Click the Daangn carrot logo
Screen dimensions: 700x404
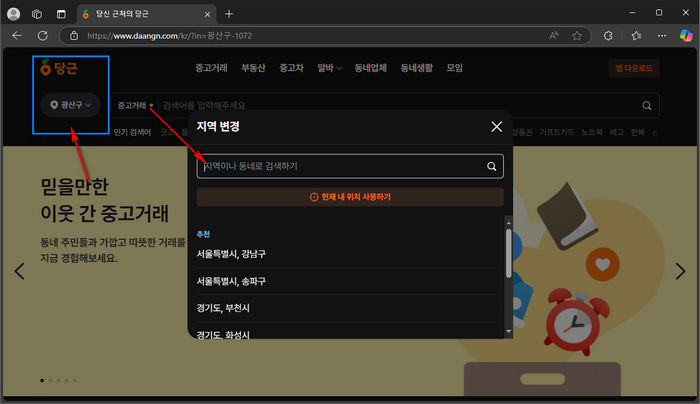coord(59,68)
